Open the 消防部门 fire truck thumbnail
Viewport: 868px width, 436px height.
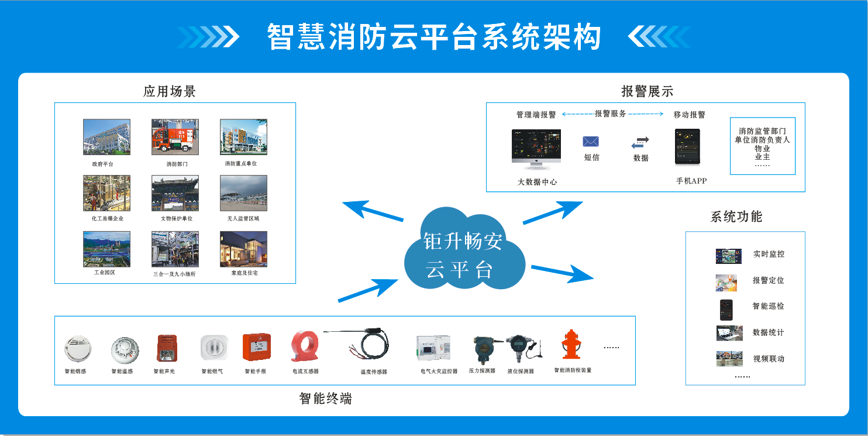click(175, 137)
